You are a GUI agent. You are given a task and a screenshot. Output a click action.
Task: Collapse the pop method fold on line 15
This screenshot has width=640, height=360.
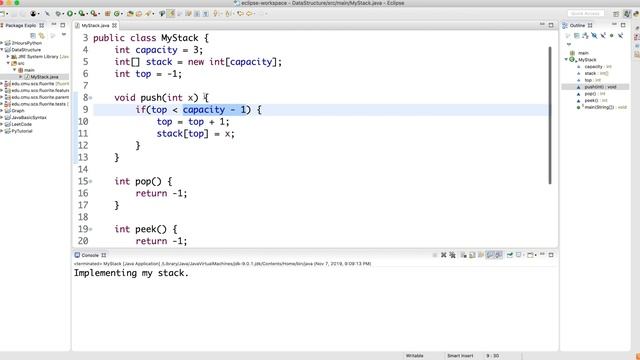tap(91, 181)
